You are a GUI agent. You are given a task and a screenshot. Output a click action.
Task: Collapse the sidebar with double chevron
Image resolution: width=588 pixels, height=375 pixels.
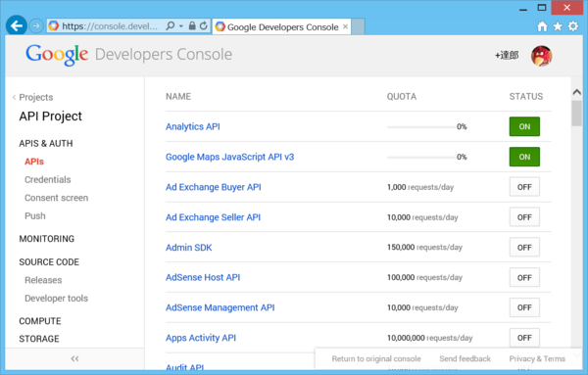tap(74, 359)
